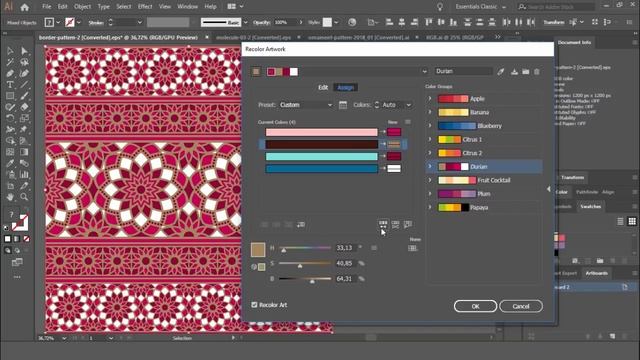
Task: Select the Citrus 1 color group
Action: point(484,140)
